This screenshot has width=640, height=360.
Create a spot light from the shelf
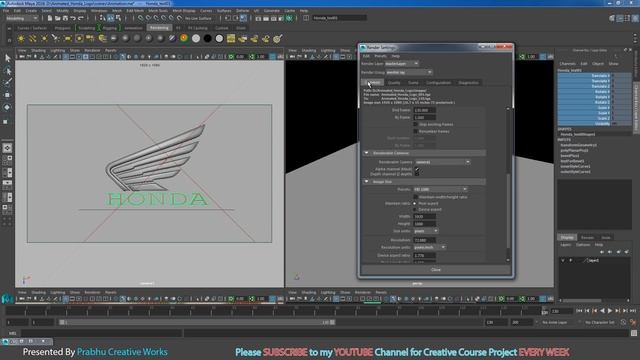click(x=56, y=39)
